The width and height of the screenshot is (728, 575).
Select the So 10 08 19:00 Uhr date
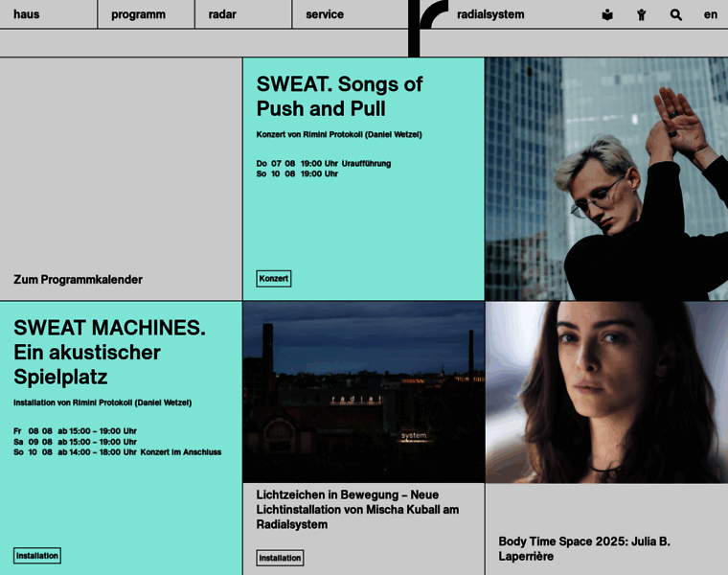(297, 173)
